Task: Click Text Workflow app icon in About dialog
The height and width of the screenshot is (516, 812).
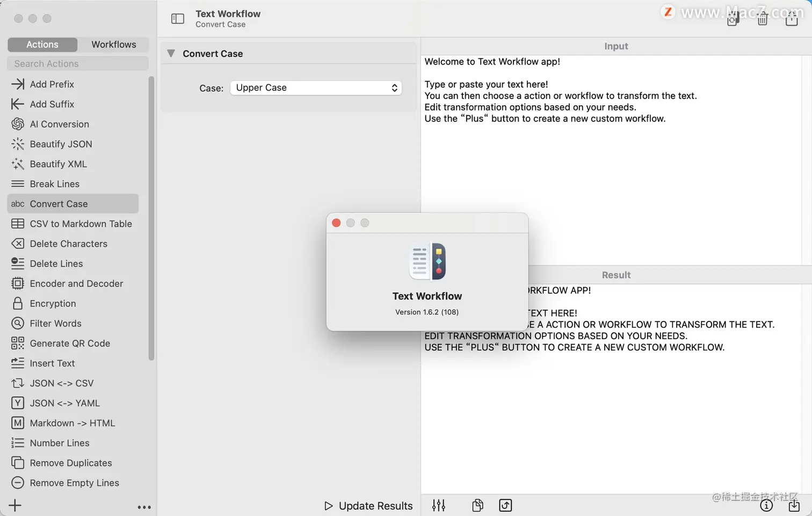Action: point(427,262)
